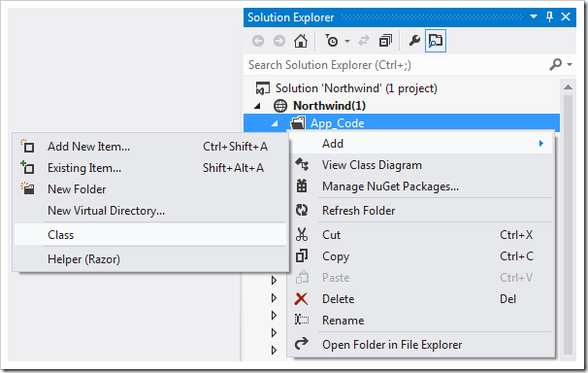Click the View Class Diagram icon
The width and height of the screenshot is (588, 373).
tap(302, 165)
